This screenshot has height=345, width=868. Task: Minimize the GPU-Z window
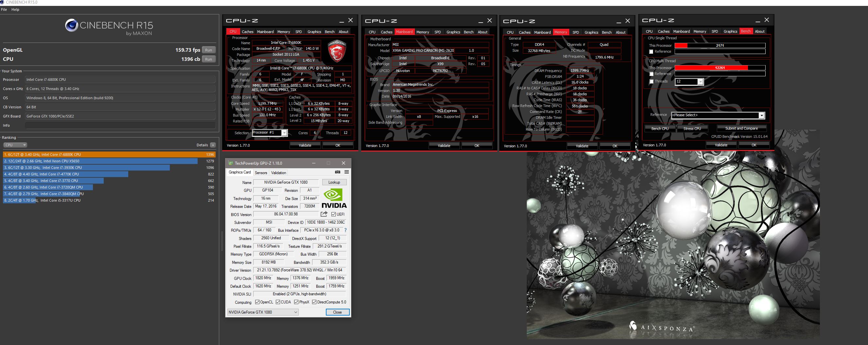[314, 163]
